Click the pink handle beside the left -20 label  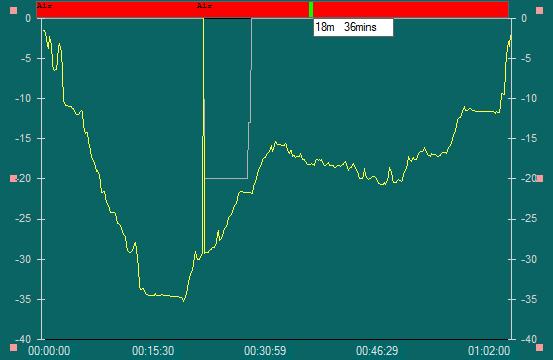pos(13,179)
